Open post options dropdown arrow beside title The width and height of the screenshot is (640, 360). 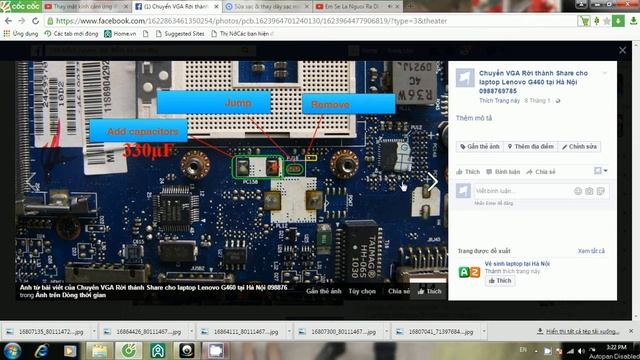click(x=604, y=73)
